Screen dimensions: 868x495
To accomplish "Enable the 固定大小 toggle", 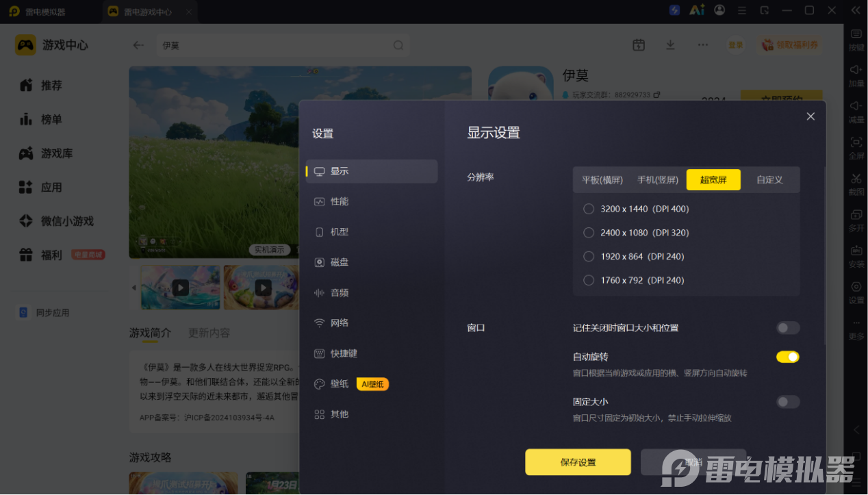I will tap(788, 402).
